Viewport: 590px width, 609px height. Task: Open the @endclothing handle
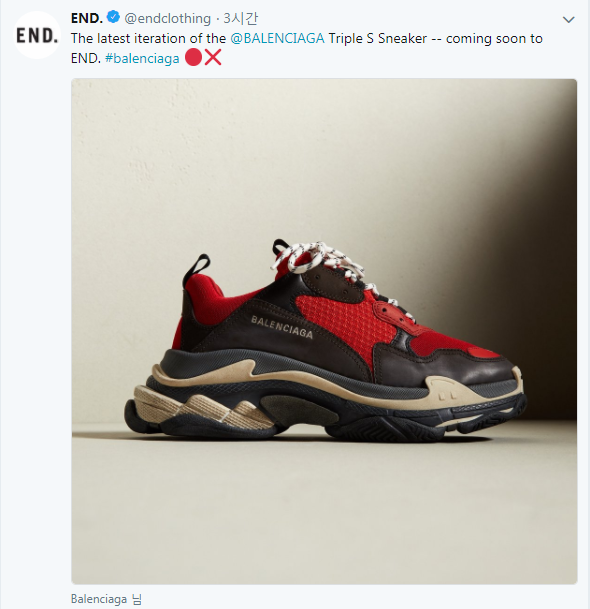coord(167,18)
